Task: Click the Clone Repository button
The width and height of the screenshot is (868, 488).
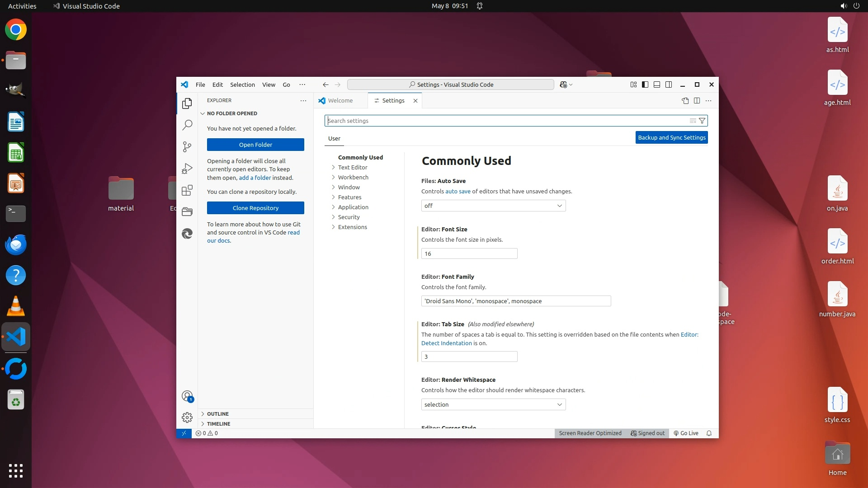Action: pos(255,208)
